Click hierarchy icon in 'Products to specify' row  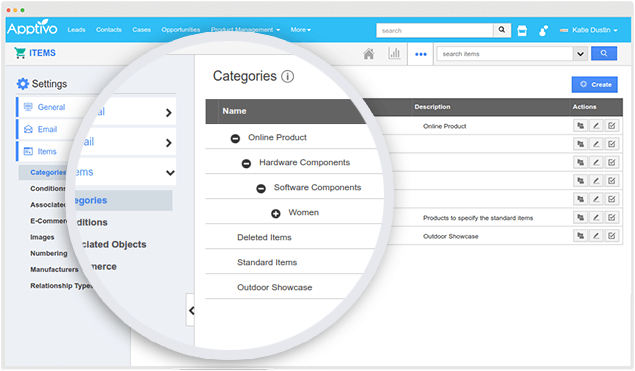[x=580, y=217]
